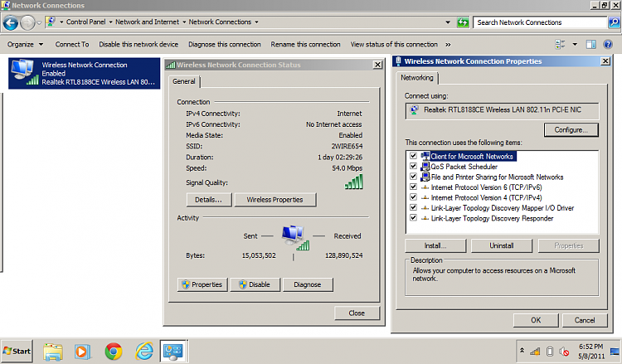Viewport: 622px width, 364px height.
Task: Click the muted volume tray icon
Action: [564, 352]
